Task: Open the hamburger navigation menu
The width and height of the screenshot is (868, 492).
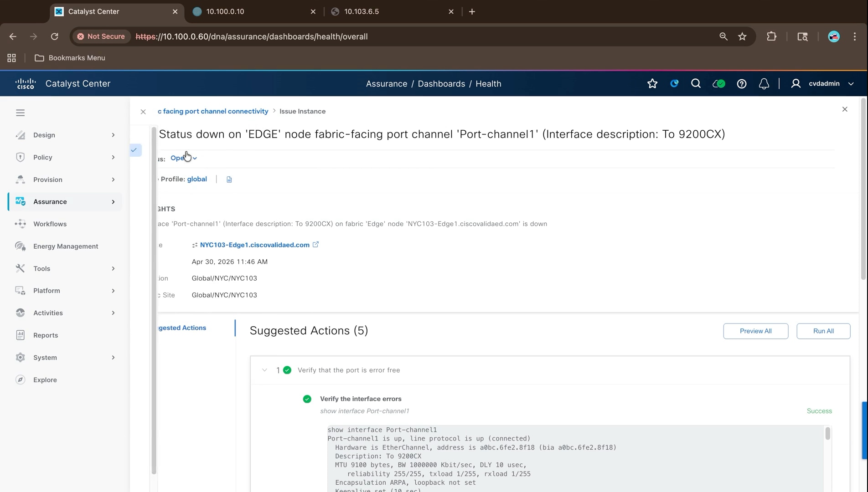Action: tap(20, 113)
